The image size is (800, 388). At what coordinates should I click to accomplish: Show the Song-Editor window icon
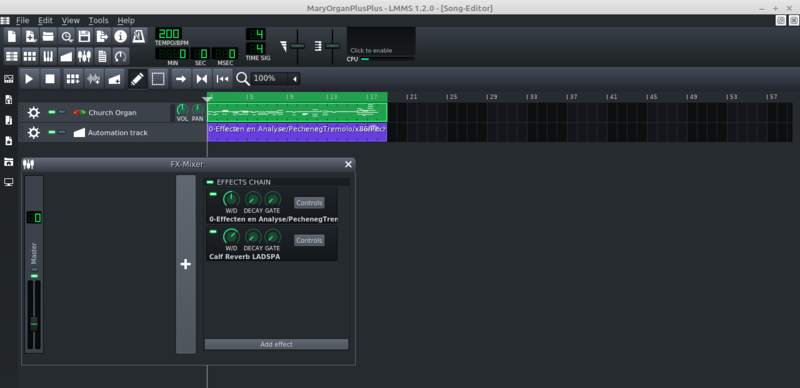(x=12, y=56)
